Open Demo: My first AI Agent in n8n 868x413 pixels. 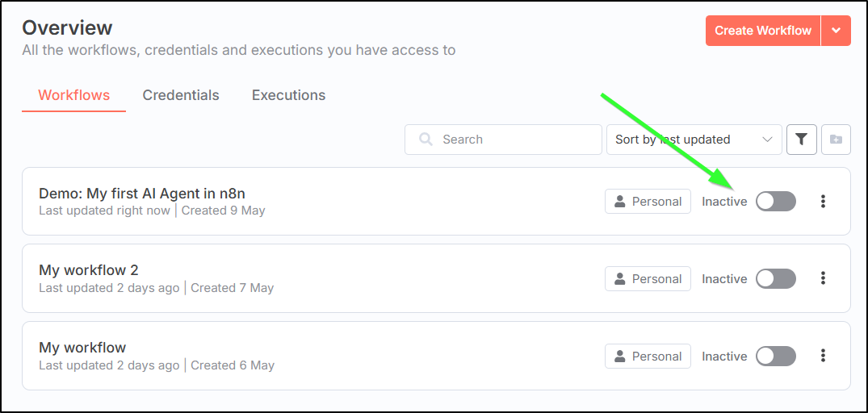coord(142,194)
